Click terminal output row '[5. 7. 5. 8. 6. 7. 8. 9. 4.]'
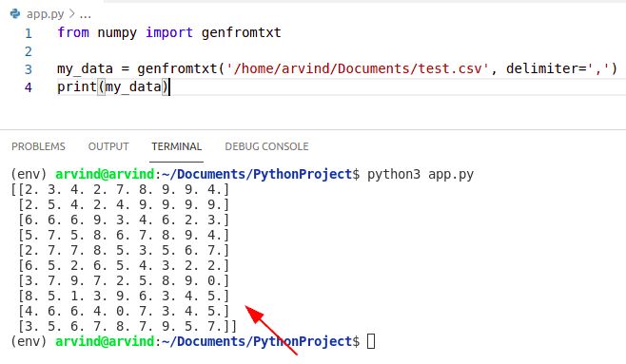 [x=124, y=235]
